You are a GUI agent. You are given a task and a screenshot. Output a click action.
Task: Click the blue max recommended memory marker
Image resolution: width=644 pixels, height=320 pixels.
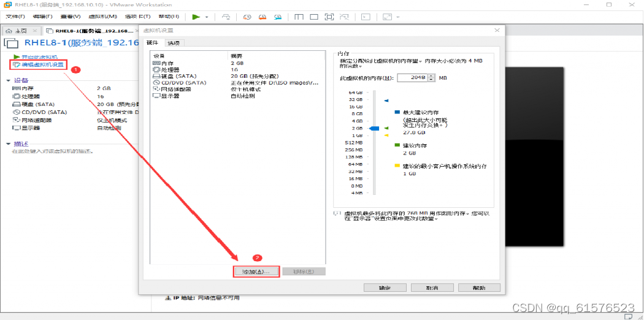[x=386, y=100]
